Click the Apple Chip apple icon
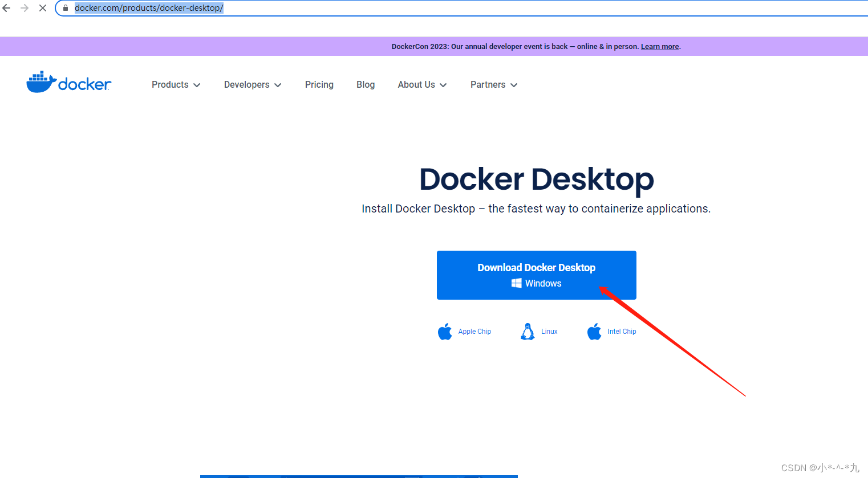868x478 pixels. (x=445, y=332)
